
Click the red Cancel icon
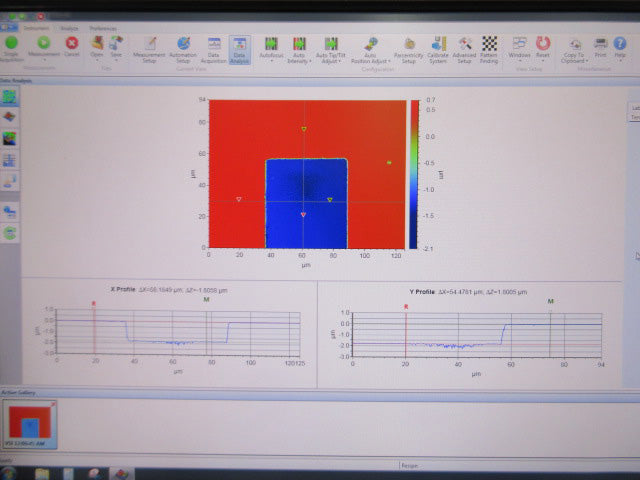(71, 44)
